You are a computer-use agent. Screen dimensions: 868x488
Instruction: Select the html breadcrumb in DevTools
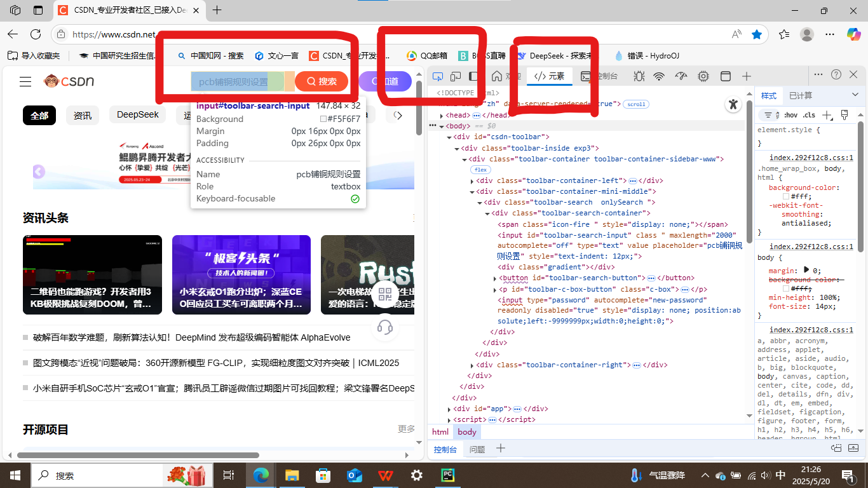[440, 431]
